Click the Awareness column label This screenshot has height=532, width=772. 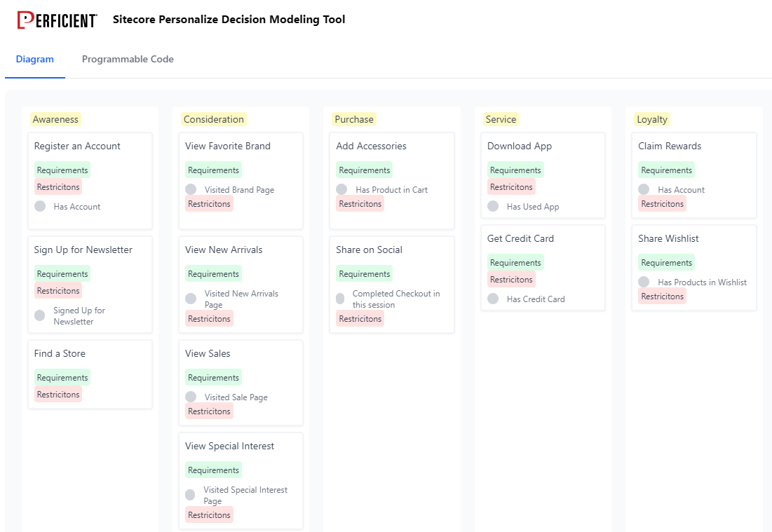55,119
